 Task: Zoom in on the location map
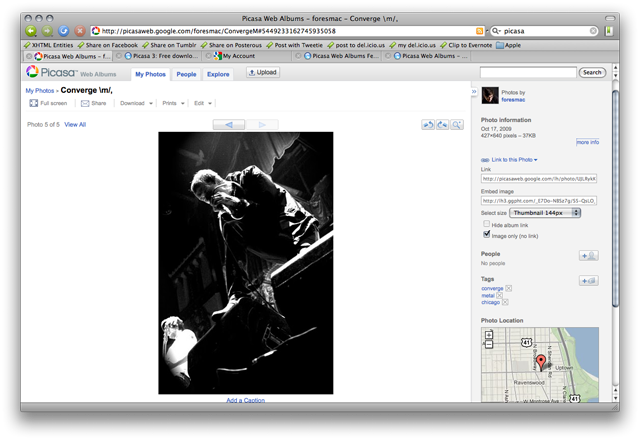(489, 335)
